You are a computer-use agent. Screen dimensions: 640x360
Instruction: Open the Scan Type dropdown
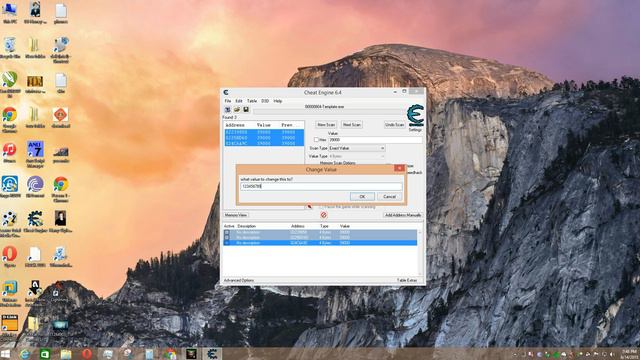click(x=357, y=148)
